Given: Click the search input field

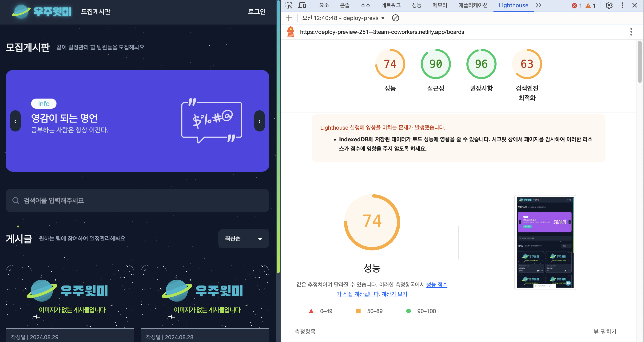Looking at the screenshot, I should coord(137,200).
